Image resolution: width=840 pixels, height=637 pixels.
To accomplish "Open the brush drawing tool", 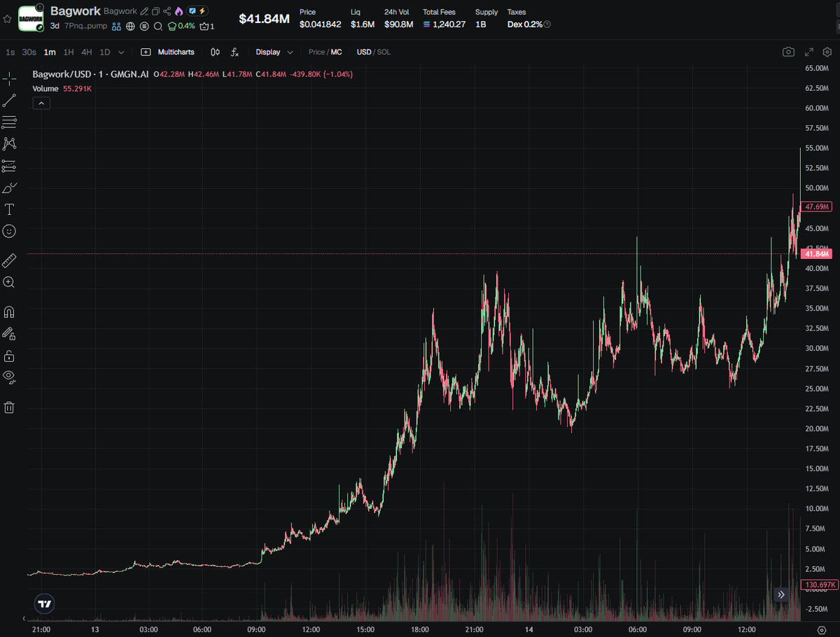I will pos(9,188).
